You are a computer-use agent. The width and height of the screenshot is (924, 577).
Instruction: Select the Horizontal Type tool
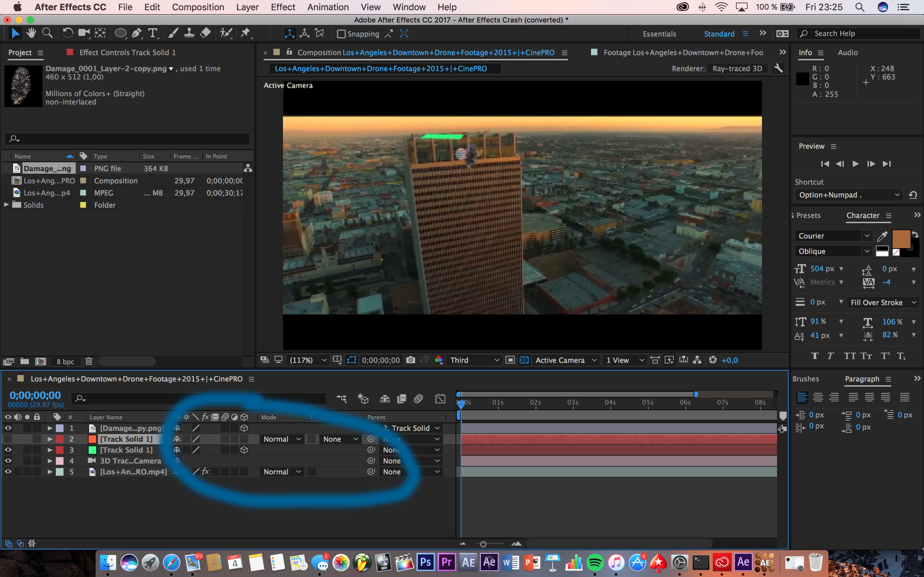coord(153,34)
